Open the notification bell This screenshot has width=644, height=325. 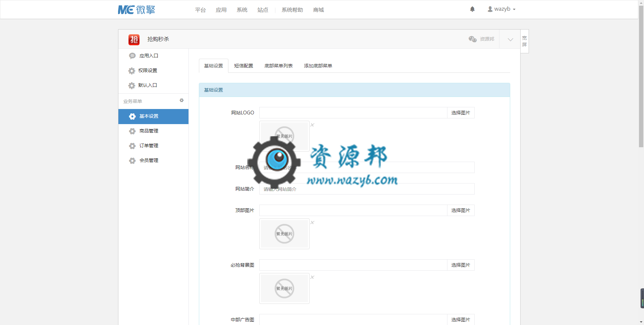click(472, 9)
